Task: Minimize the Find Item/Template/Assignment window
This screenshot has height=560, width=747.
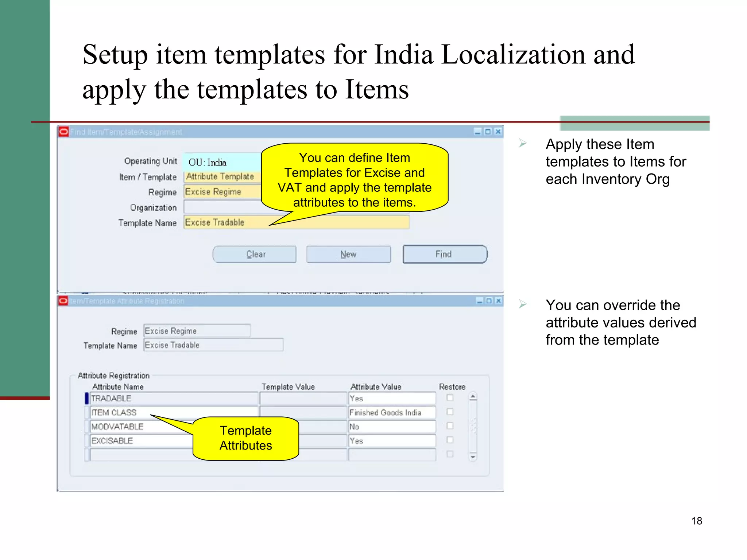Action: click(x=478, y=132)
